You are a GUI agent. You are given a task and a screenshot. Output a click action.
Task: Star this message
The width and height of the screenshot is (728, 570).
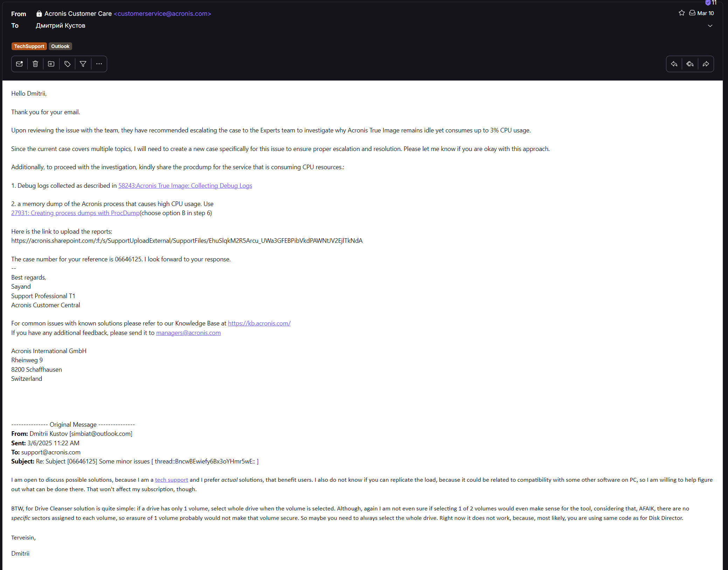[681, 13]
